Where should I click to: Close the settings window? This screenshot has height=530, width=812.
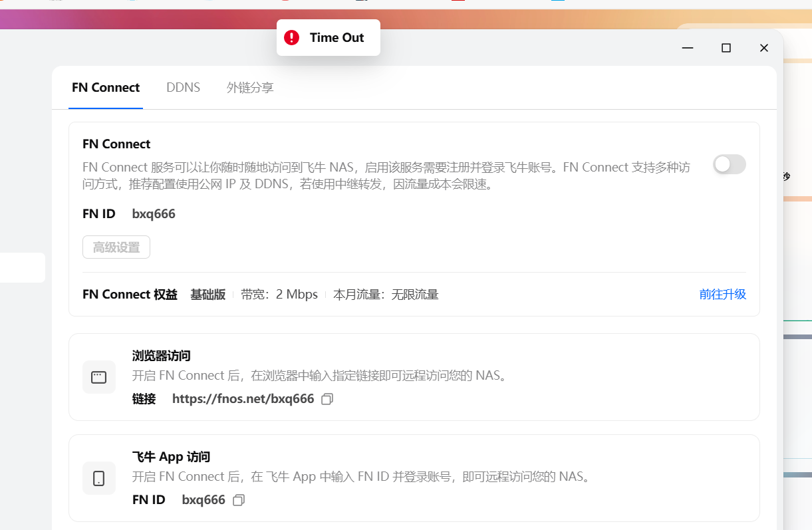tap(764, 48)
